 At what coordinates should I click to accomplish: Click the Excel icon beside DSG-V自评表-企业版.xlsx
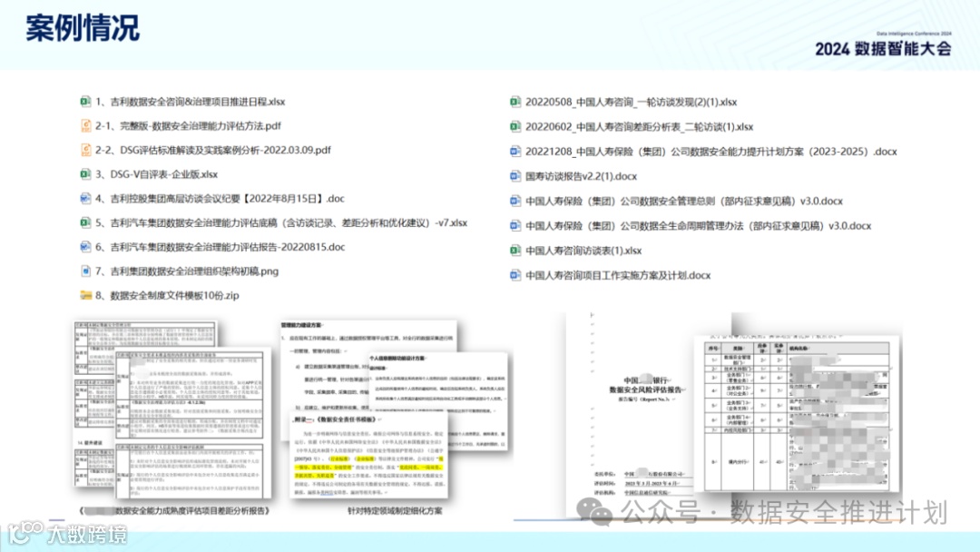pos(85,174)
